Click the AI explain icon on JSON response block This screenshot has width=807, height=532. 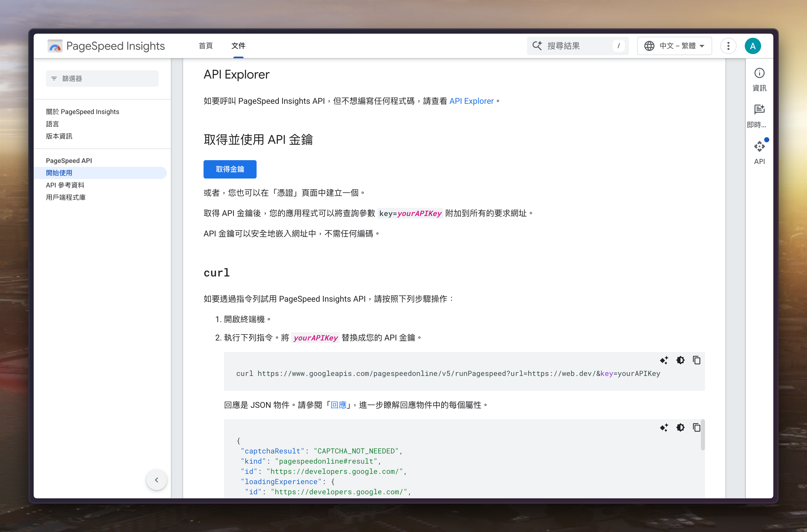[664, 427]
